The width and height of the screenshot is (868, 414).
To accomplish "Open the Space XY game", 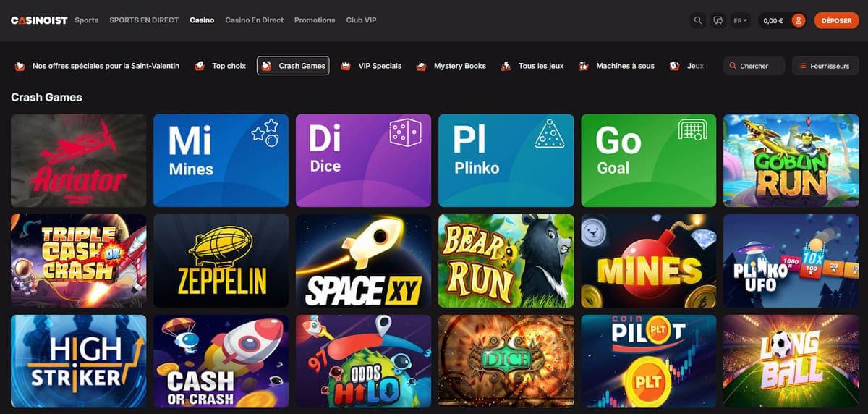I will (363, 261).
